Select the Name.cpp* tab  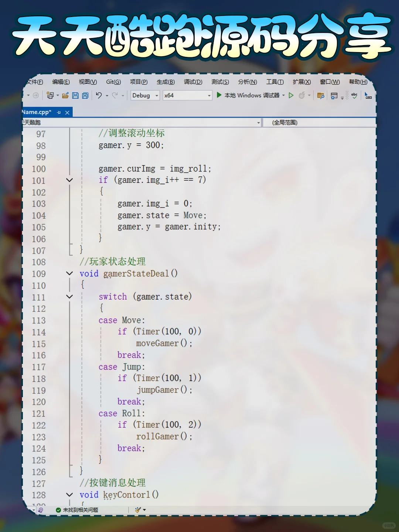pyautogui.click(x=37, y=112)
